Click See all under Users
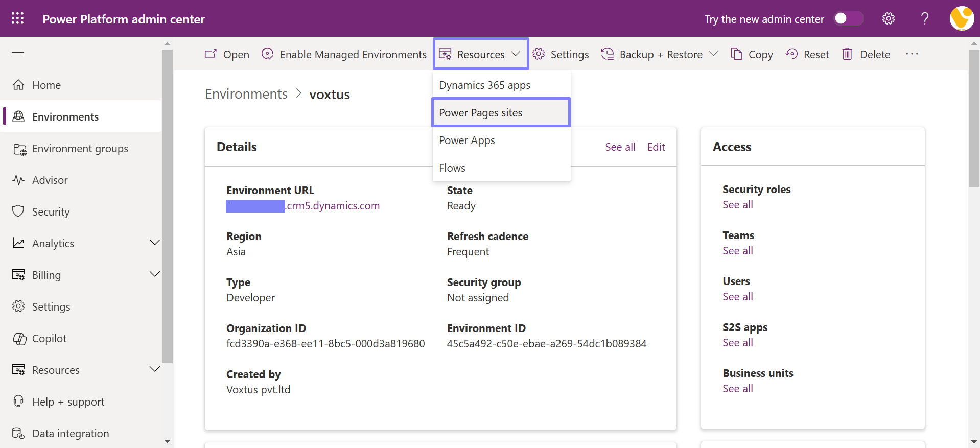The height and width of the screenshot is (448, 980). pos(738,297)
